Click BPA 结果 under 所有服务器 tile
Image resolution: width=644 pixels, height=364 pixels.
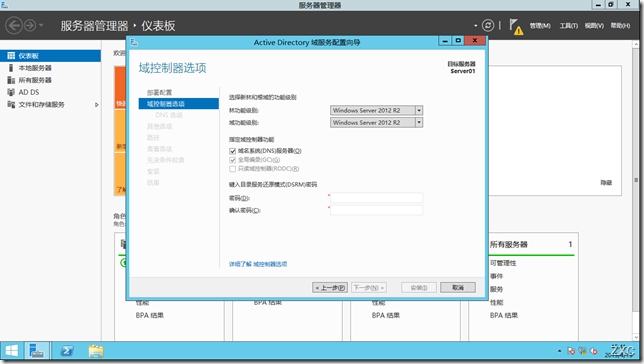tap(504, 316)
